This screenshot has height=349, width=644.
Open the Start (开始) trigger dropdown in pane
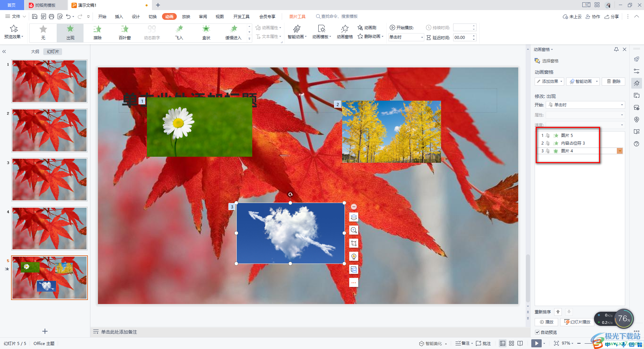(585, 105)
